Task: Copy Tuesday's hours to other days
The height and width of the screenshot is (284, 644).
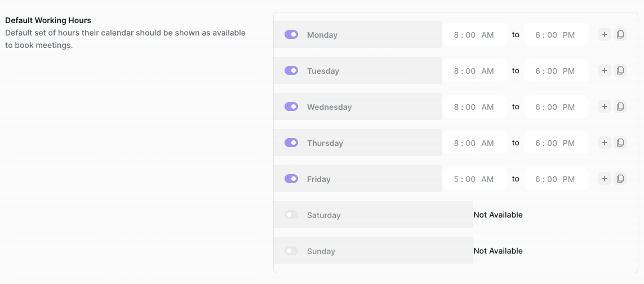Action: pos(620,70)
